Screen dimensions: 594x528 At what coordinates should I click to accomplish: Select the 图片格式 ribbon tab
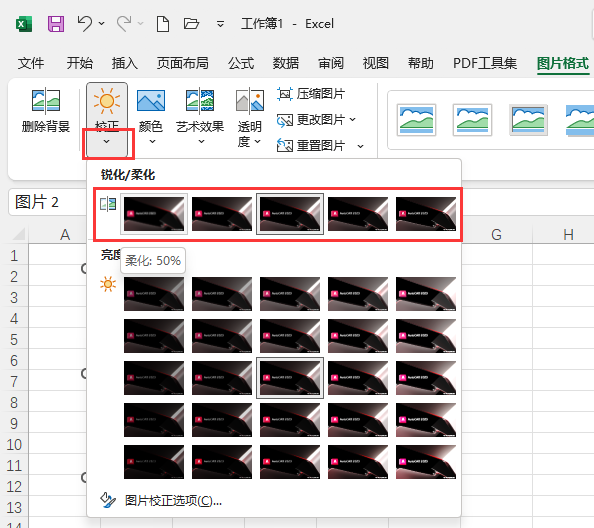pyautogui.click(x=563, y=63)
